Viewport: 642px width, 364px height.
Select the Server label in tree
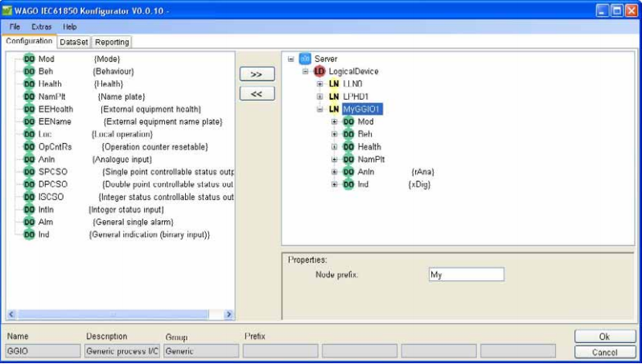326,59
